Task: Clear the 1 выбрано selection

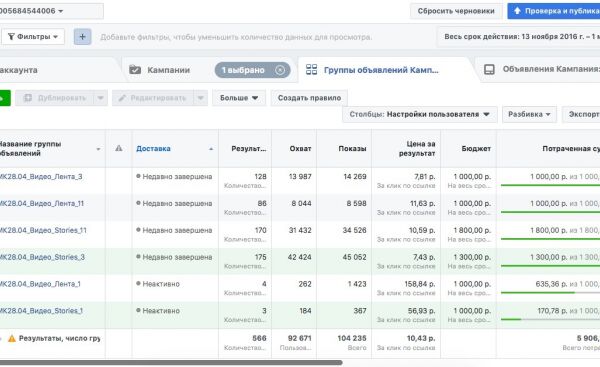Action: pos(280,70)
